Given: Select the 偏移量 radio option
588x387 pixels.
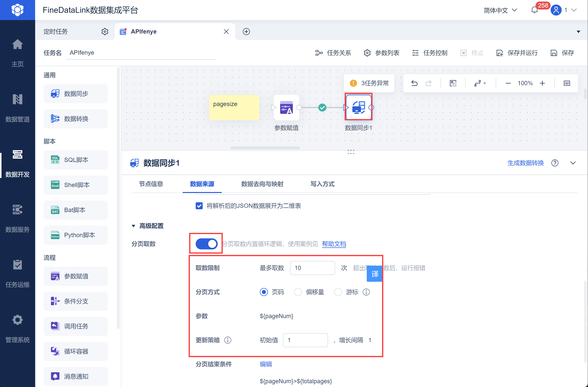Looking at the screenshot, I should point(298,292).
